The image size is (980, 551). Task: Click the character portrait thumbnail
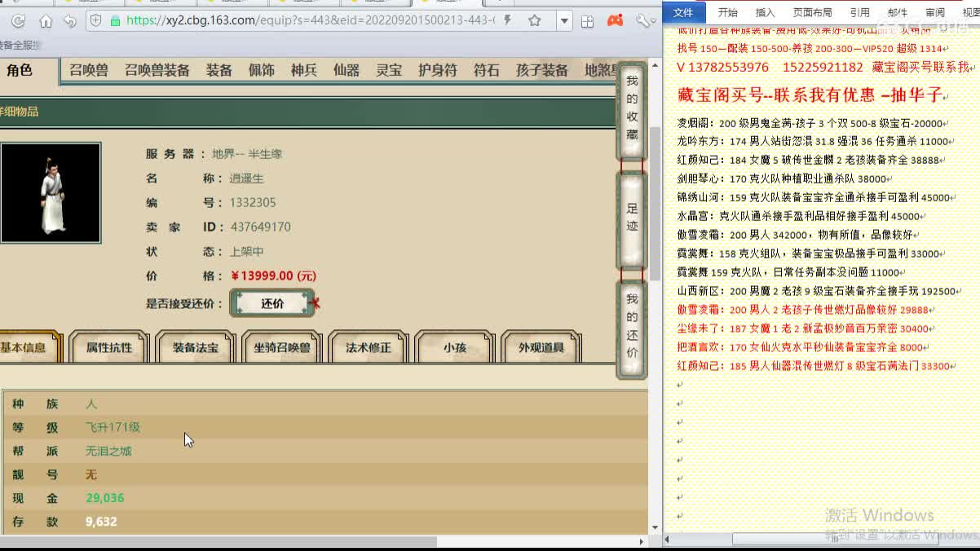pos(51,193)
